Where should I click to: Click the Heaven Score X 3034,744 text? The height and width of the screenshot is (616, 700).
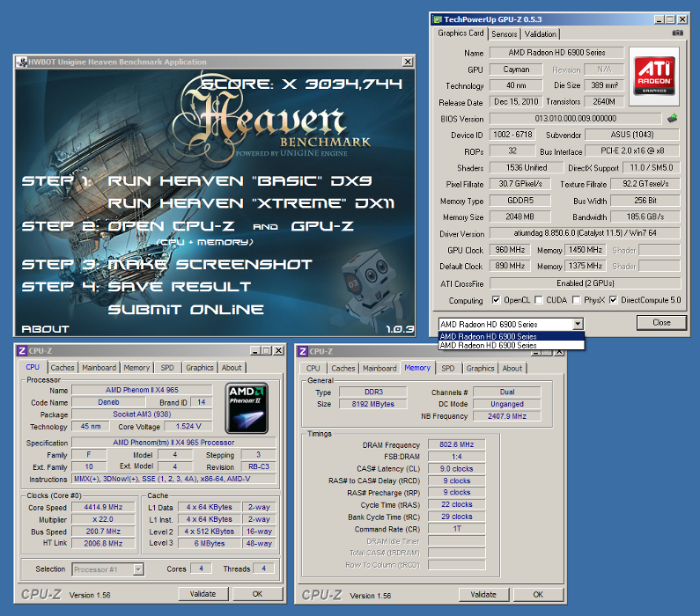point(301,84)
